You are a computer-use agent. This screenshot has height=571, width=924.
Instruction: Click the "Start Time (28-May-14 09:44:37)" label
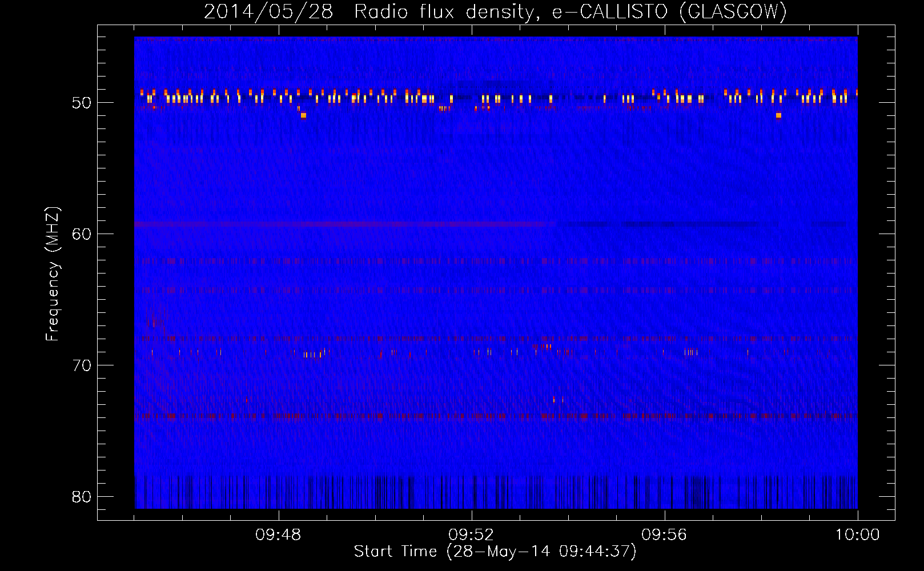pyautogui.click(x=495, y=552)
